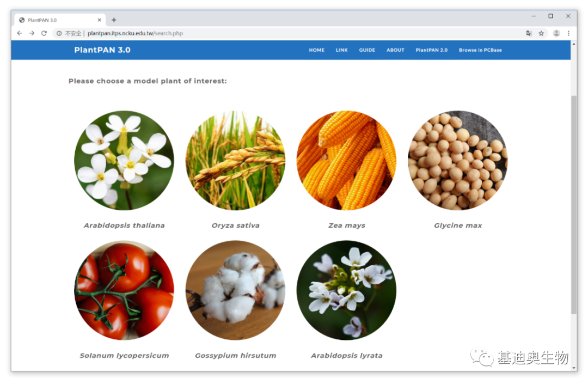Open Browse in PCBase link
The width and height of the screenshot is (588, 384).
click(x=480, y=50)
